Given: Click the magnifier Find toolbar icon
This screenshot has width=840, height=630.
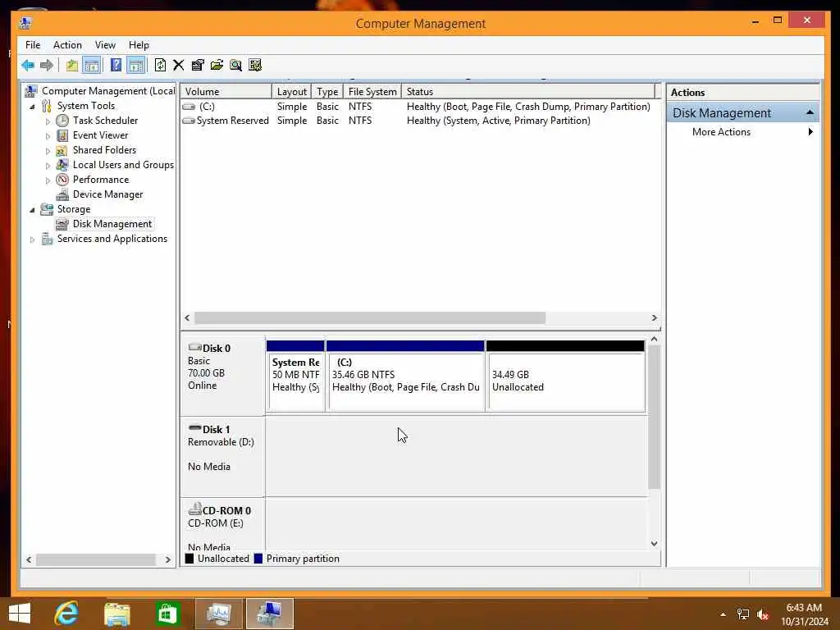Looking at the screenshot, I should tap(235, 66).
